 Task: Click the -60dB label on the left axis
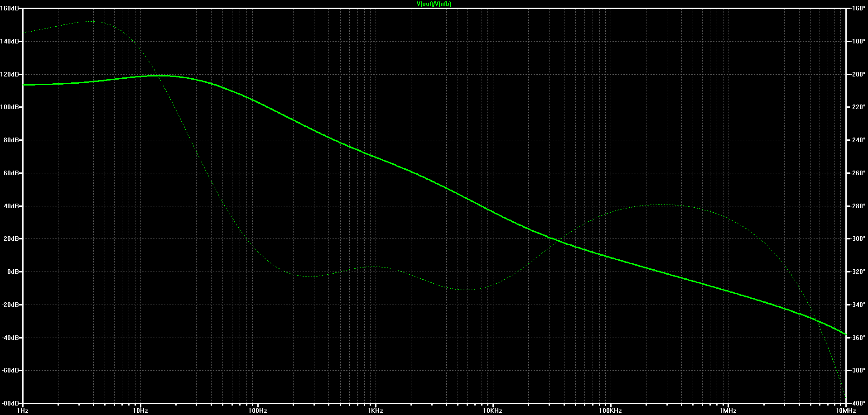click(10, 370)
